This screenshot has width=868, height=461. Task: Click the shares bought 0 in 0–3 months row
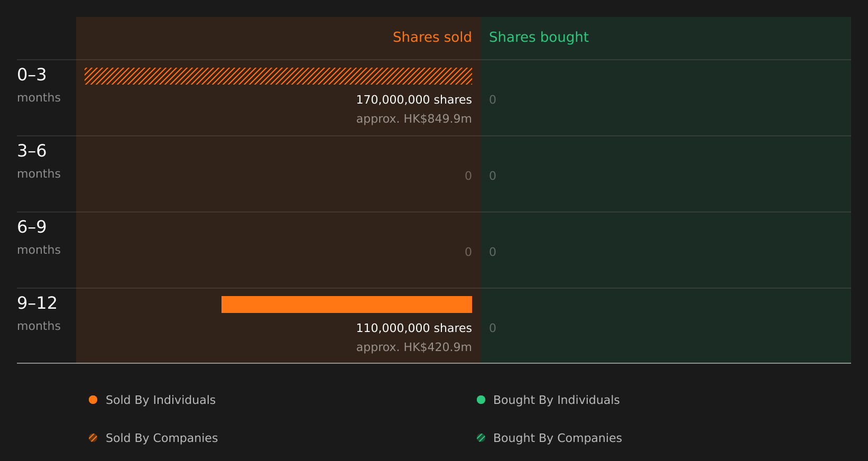[x=493, y=100]
